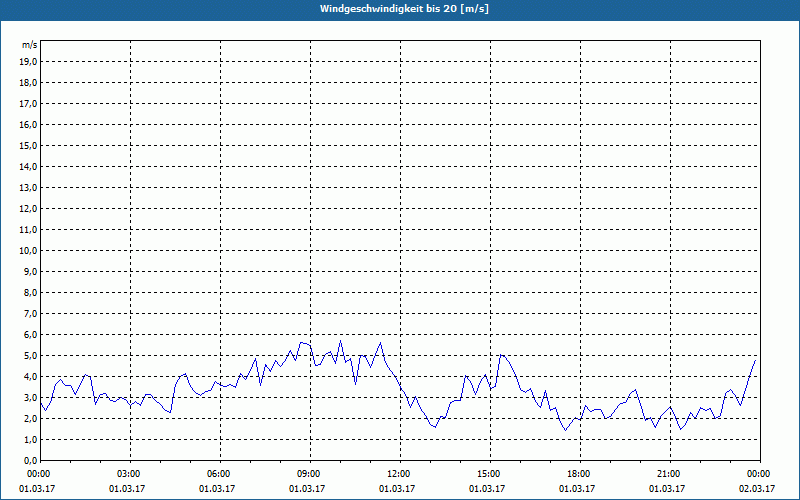Select the 1,0 y-axis label
The image size is (800, 500).
click(30, 439)
